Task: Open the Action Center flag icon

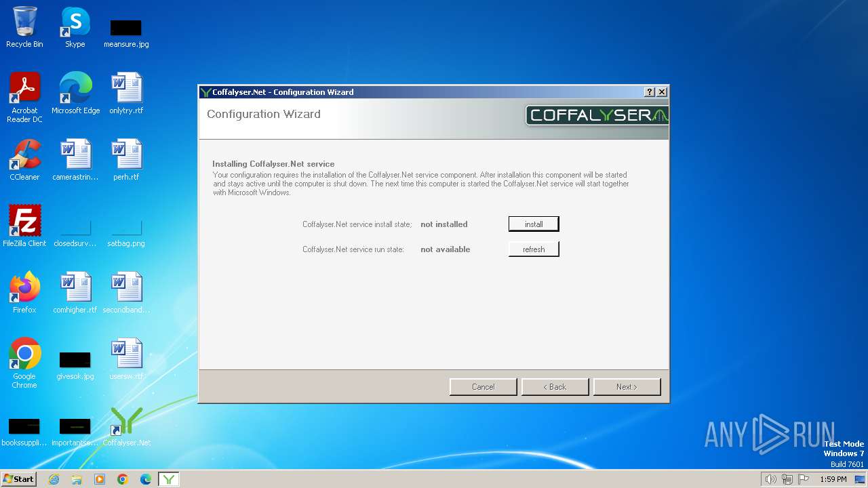Action: coord(804,479)
